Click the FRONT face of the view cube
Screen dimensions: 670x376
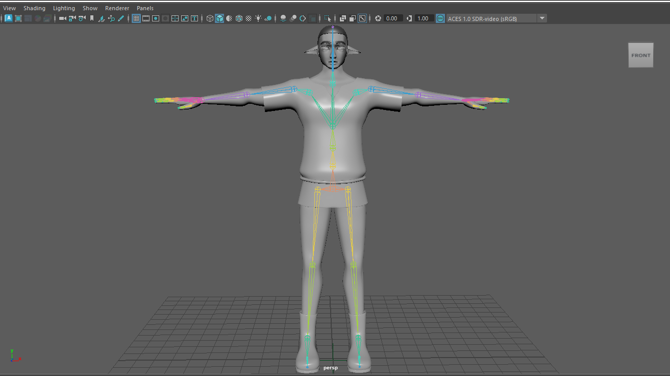pos(641,55)
